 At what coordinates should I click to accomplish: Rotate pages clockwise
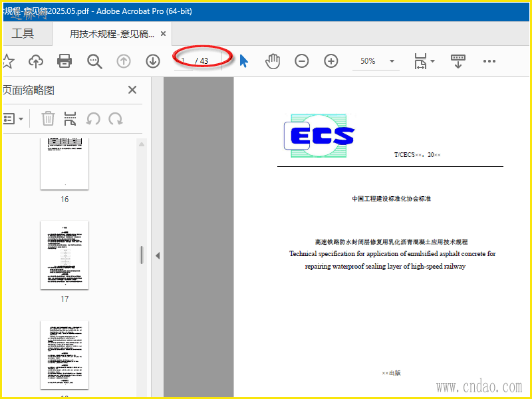(116, 119)
